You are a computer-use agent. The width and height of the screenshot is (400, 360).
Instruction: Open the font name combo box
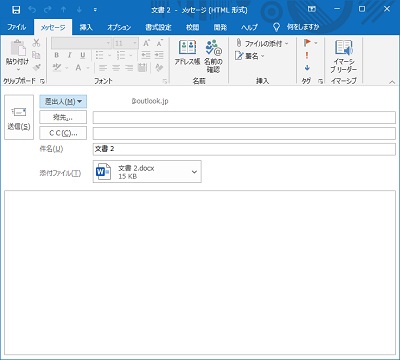point(81,43)
